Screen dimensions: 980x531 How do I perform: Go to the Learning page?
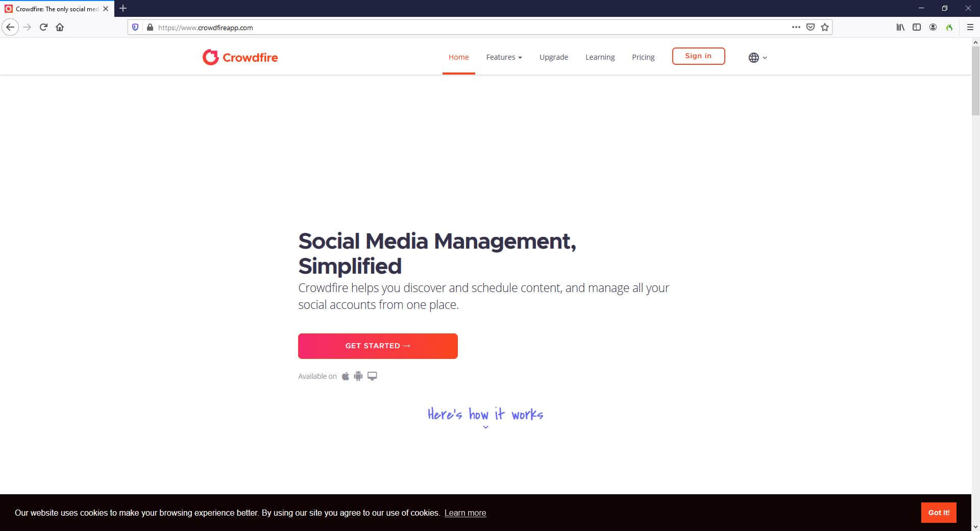(600, 57)
